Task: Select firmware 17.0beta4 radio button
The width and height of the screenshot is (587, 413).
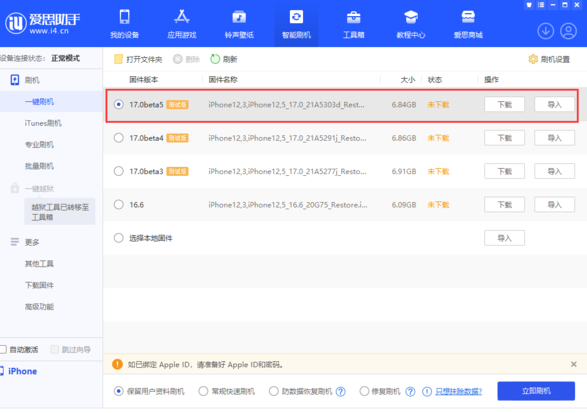Action: 119,138
